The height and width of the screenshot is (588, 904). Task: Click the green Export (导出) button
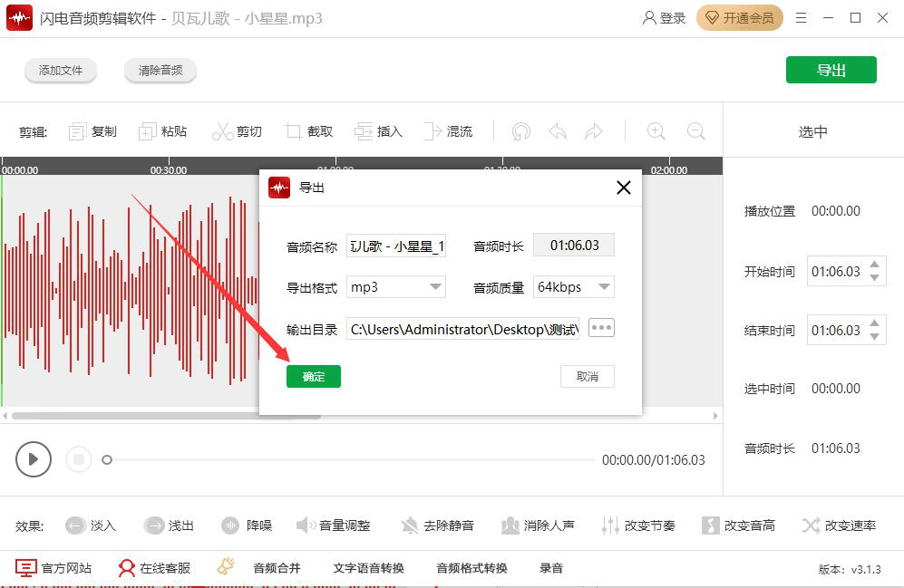(x=831, y=70)
